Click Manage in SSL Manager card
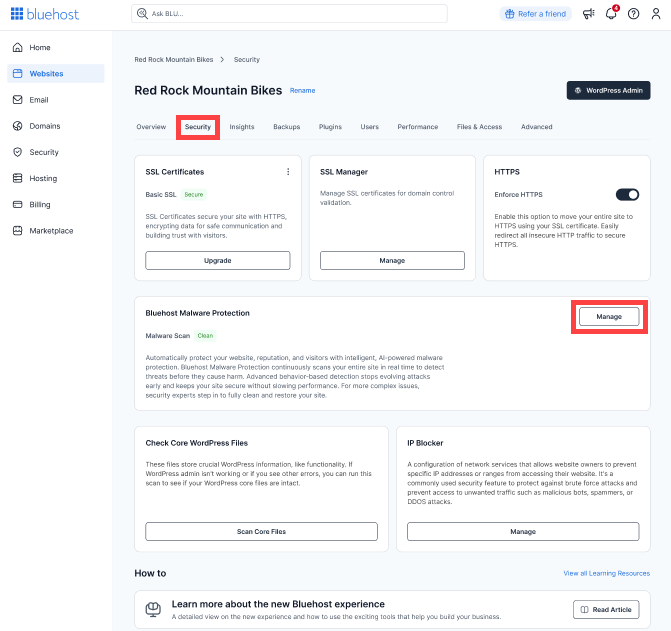The height and width of the screenshot is (631, 671). tap(392, 261)
